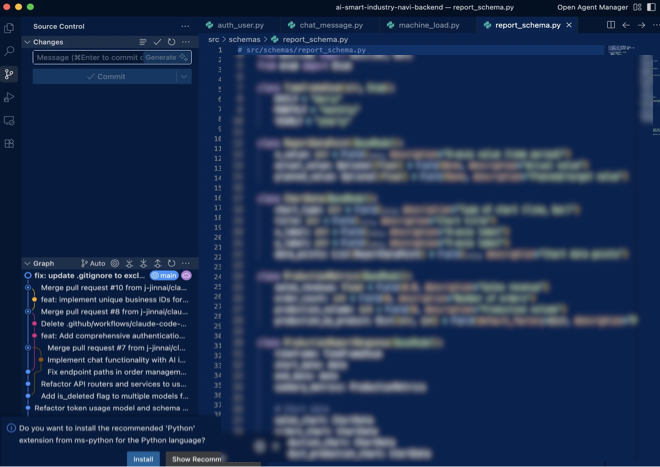This screenshot has width=660, height=467.
Task: Click the Refresh icon in Graph toolbar
Action: (172, 264)
